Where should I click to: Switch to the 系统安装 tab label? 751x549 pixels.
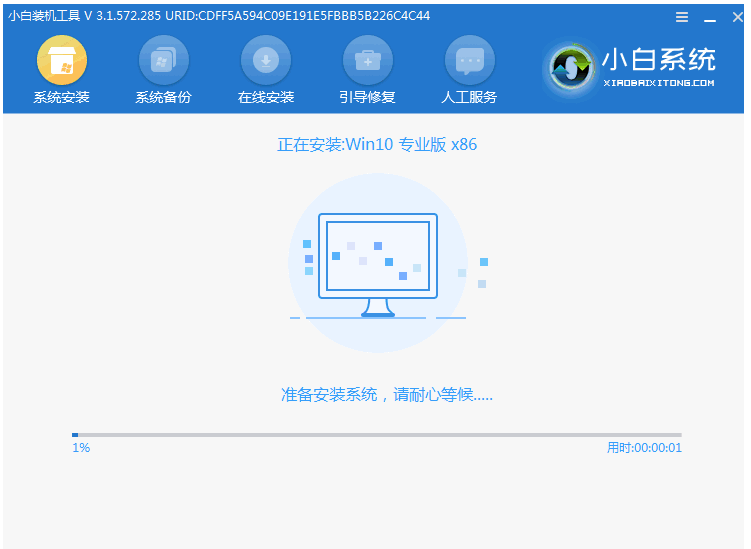tap(62, 97)
